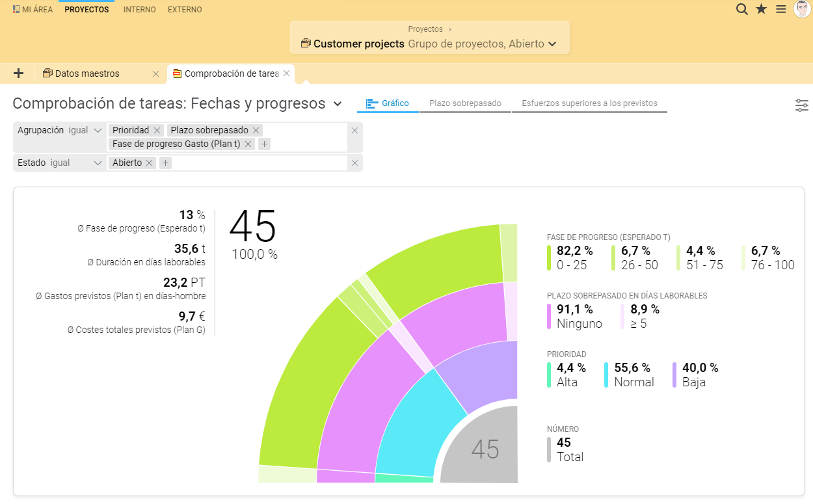Expand the report title dropdown arrow
Viewport: 813px width, 504px height.
coord(338,103)
